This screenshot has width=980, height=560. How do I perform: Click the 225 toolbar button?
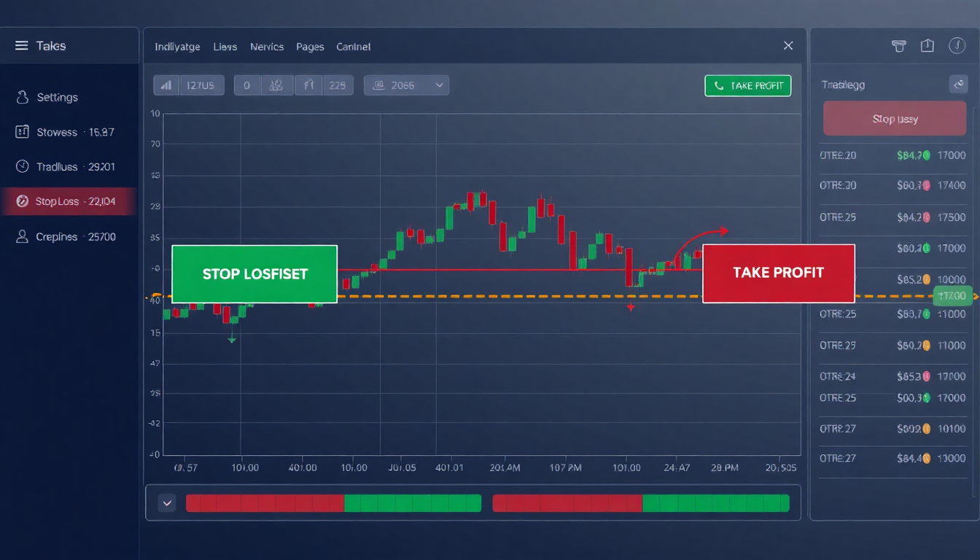tap(337, 85)
